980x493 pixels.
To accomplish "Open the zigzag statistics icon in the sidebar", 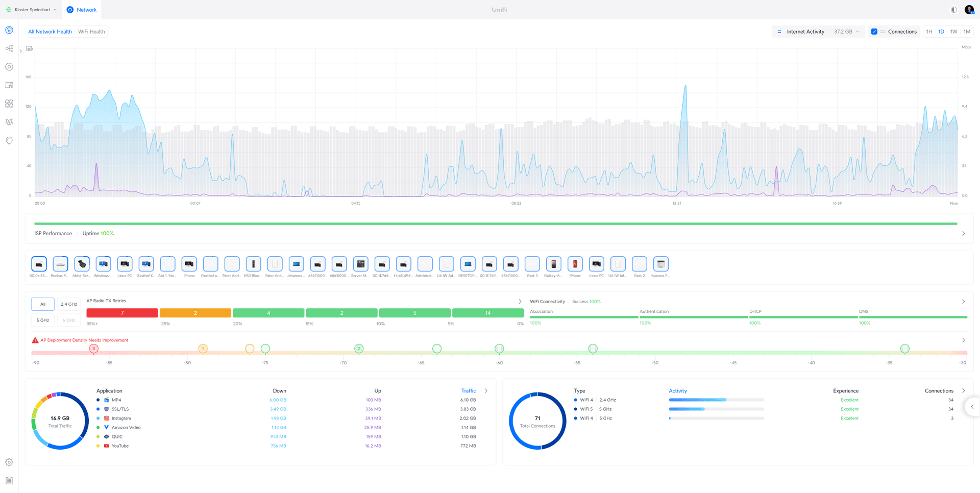I will pyautogui.click(x=9, y=122).
